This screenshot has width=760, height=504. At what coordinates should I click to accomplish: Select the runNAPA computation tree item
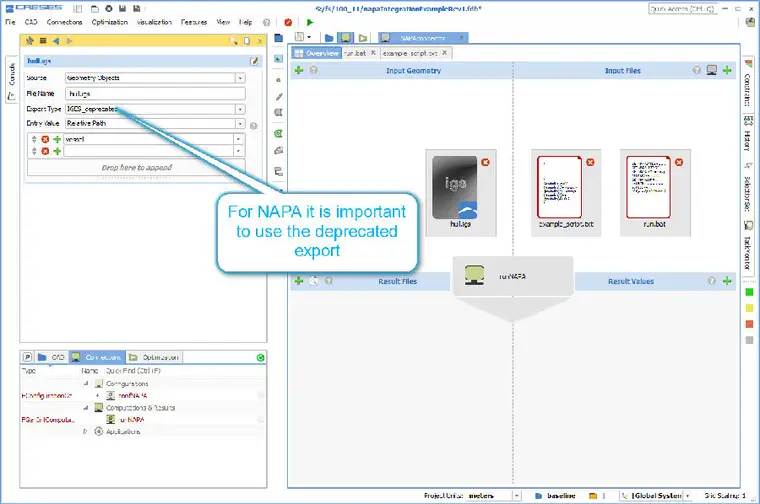131,420
